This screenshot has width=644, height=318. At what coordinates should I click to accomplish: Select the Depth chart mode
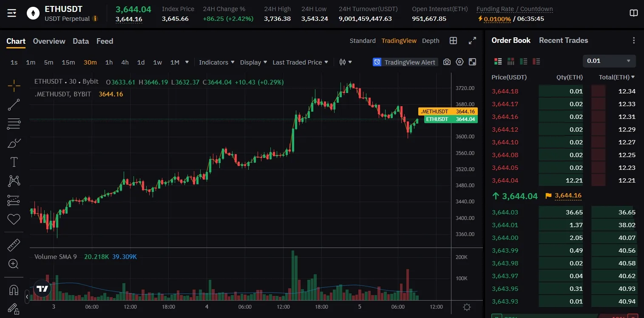click(431, 41)
